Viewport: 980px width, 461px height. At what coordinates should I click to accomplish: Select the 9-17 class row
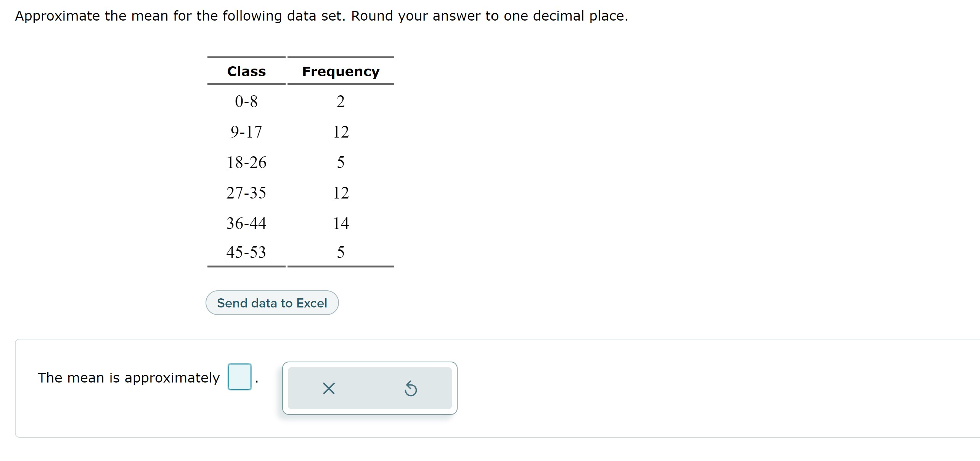click(246, 131)
